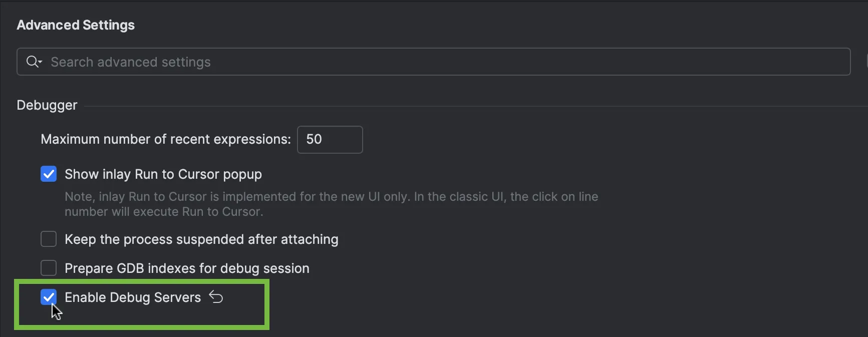
Task: Click the Enable Debug Servers label text
Action: pyautogui.click(x=133, y=297)
